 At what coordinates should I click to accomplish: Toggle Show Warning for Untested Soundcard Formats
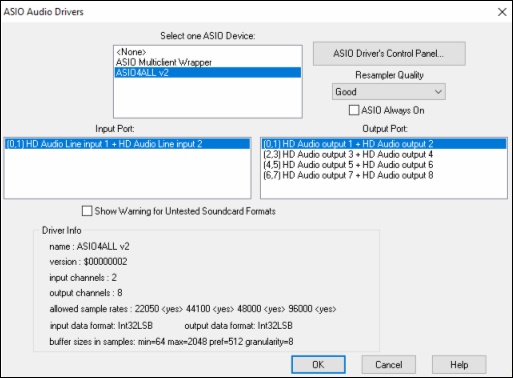(87, 211)
